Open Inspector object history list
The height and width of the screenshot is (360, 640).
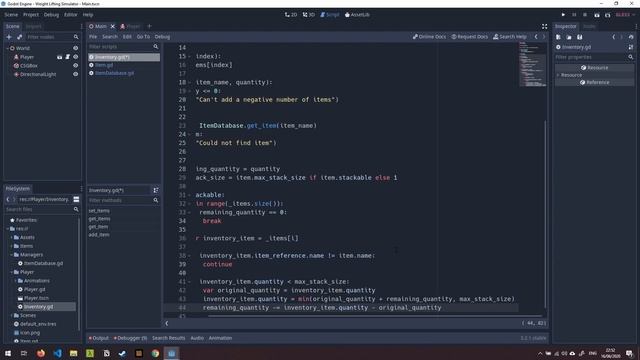(x=631, y=37)
